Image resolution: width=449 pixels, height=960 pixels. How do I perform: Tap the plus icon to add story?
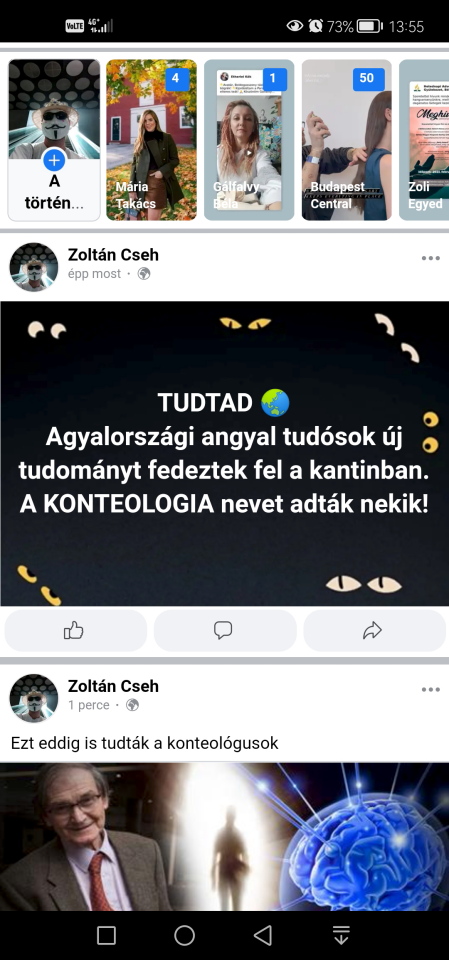[54, 160]
